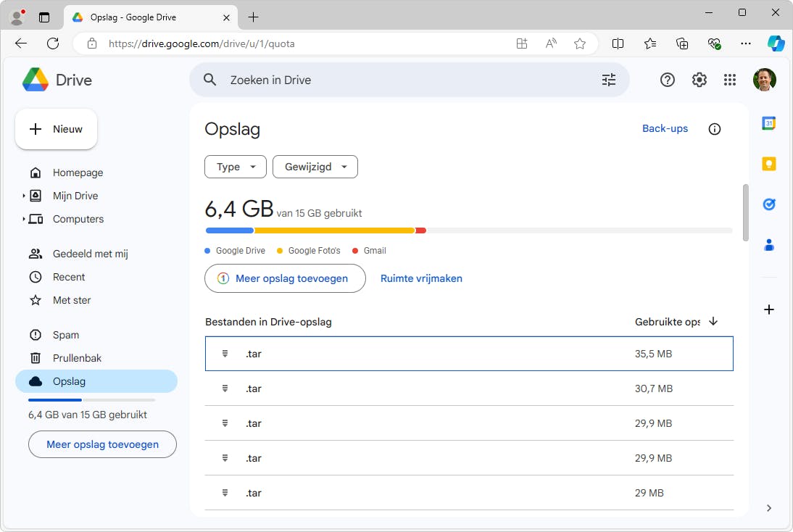This screenshot has height=532, width=793.
Task: Open the Gewijzigd filter dropdown
Action: point(315,167)
